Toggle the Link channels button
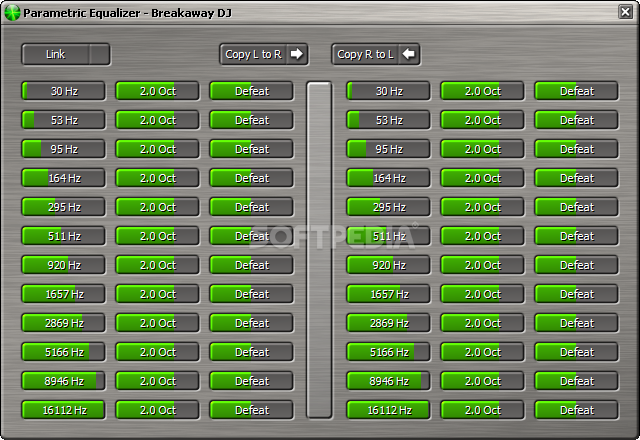The image size is (640, 440). (66, 54)
